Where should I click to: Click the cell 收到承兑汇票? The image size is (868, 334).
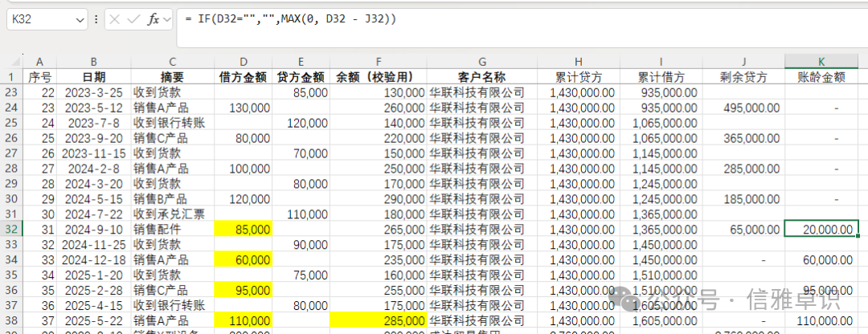[x=173, y=214]
